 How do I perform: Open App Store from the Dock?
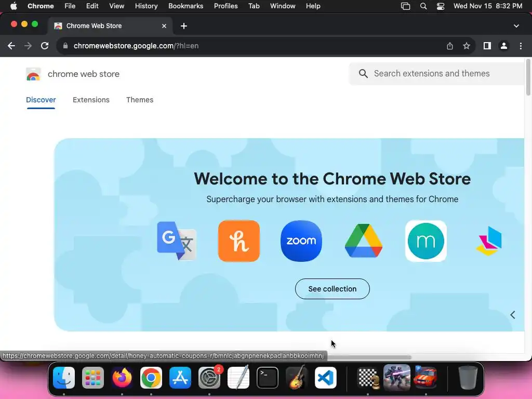click(180, 378)
